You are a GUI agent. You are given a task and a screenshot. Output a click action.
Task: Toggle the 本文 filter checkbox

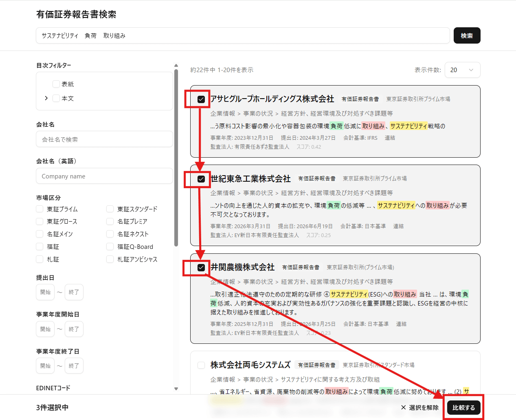coord(56,98)
